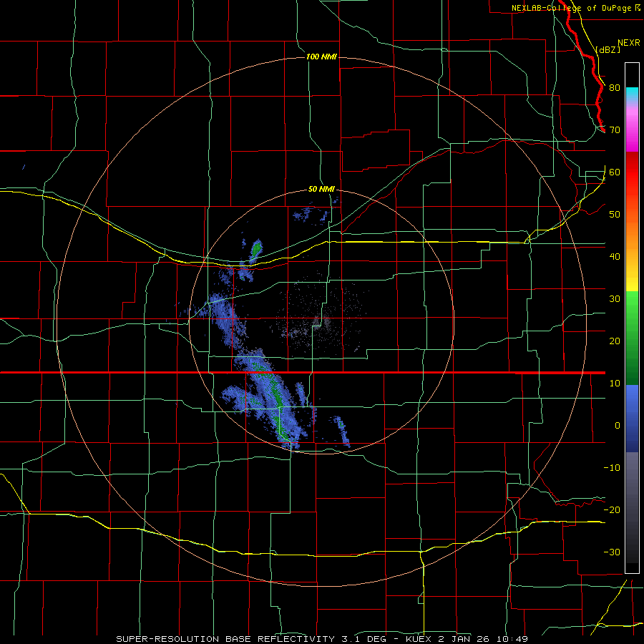The width and height of the screenshot is (644, 644).
Task: Click the '50 NMI' range ring label
Action: [x=321, y=190]
